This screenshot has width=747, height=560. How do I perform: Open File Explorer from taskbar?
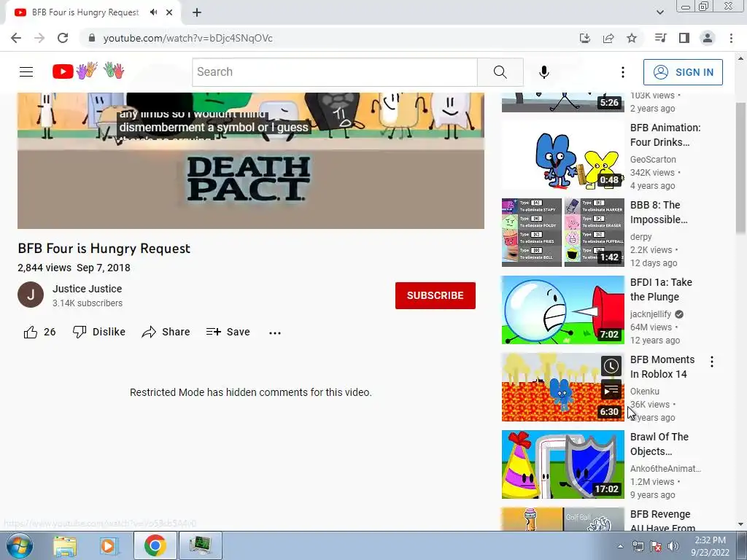coord(65,545)
